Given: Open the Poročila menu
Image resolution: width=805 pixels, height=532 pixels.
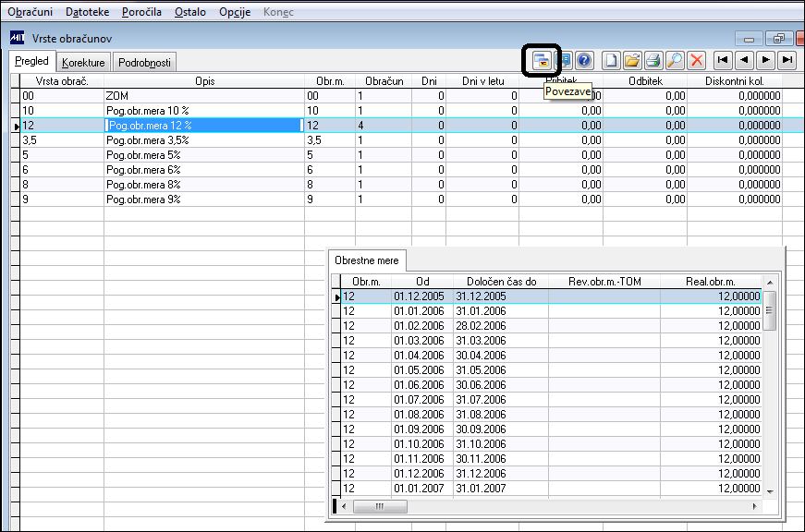Looking at the screenshot, I should point(141,12).
